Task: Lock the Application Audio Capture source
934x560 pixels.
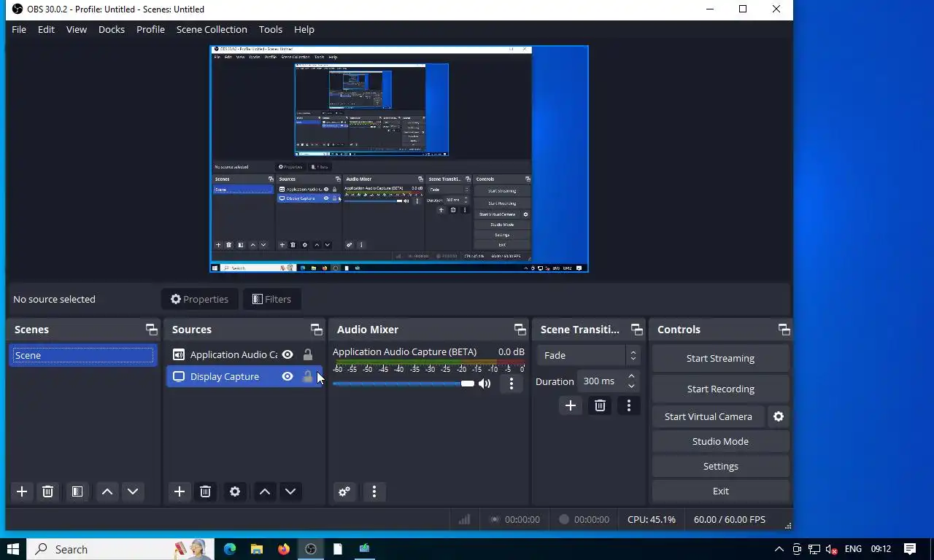Action: coord(308,354)
